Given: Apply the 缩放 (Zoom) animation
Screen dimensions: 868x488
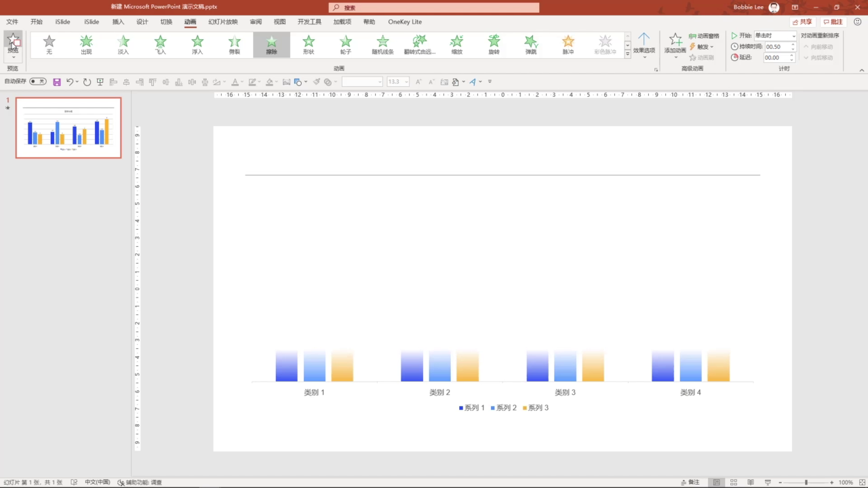Looking at the screenshot, I should click(457, 45).
